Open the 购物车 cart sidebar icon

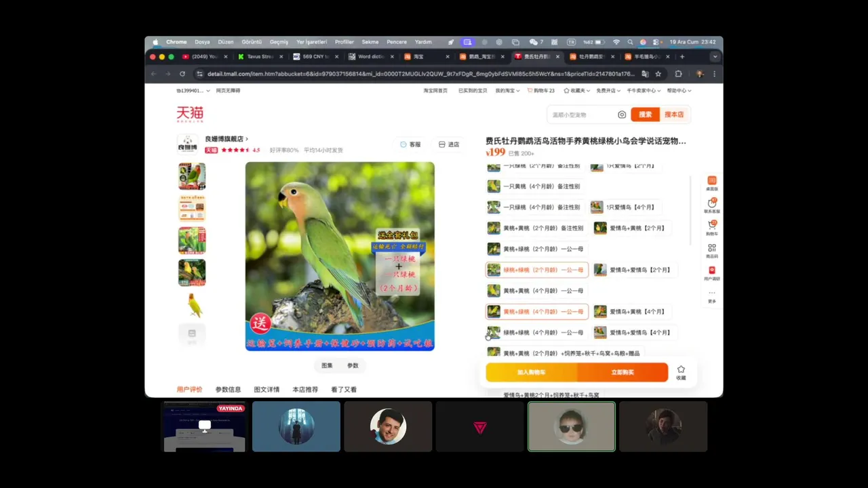tap(712, 228)
